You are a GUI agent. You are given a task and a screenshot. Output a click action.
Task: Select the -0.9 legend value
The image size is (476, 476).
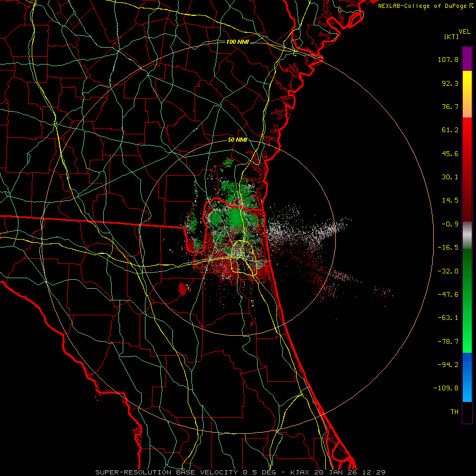pyautogui.click(x=450, y=224)
